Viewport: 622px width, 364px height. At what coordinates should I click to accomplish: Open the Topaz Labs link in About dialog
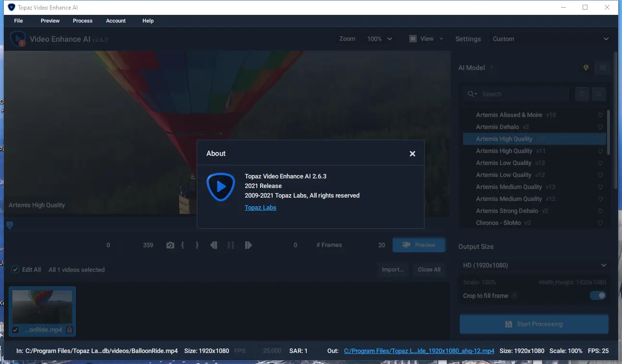pyautogui.click(x=261, y=208)
